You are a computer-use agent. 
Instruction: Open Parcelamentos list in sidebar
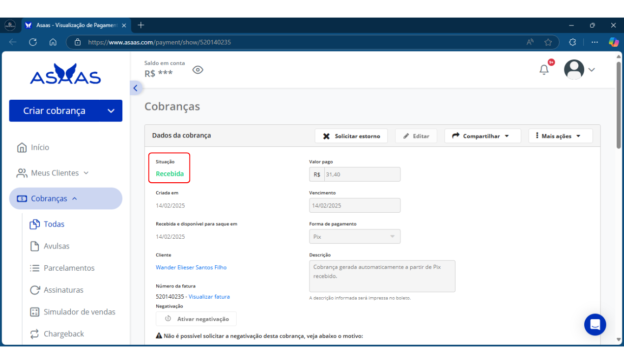point(69,268)
